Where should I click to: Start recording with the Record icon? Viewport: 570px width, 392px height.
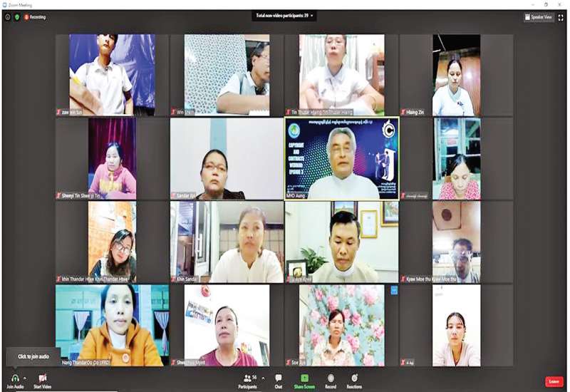[x=331, y=378]
